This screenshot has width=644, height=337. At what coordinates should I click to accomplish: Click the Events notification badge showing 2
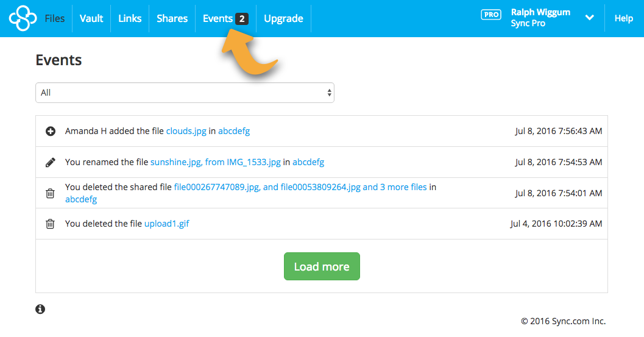pyautogui.click(x=242, y=19)
